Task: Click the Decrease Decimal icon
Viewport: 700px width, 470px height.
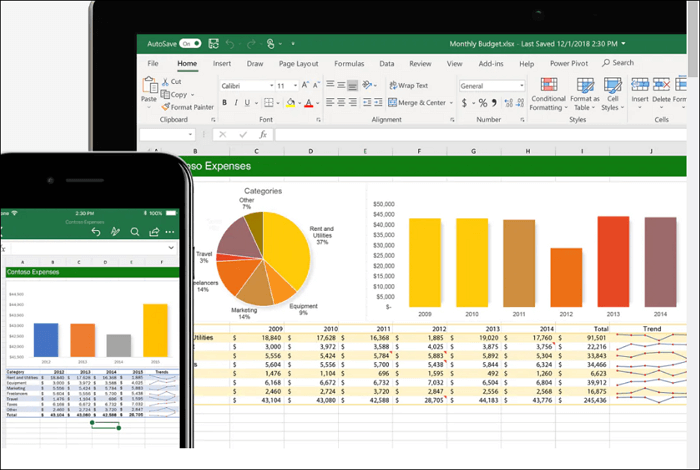Action: (520, 103)
